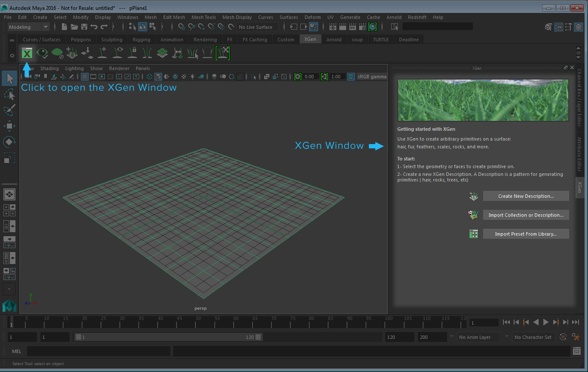Click the Redo arrow icon
The width and height of the screenshot is (588, 372).
point(104,27)
